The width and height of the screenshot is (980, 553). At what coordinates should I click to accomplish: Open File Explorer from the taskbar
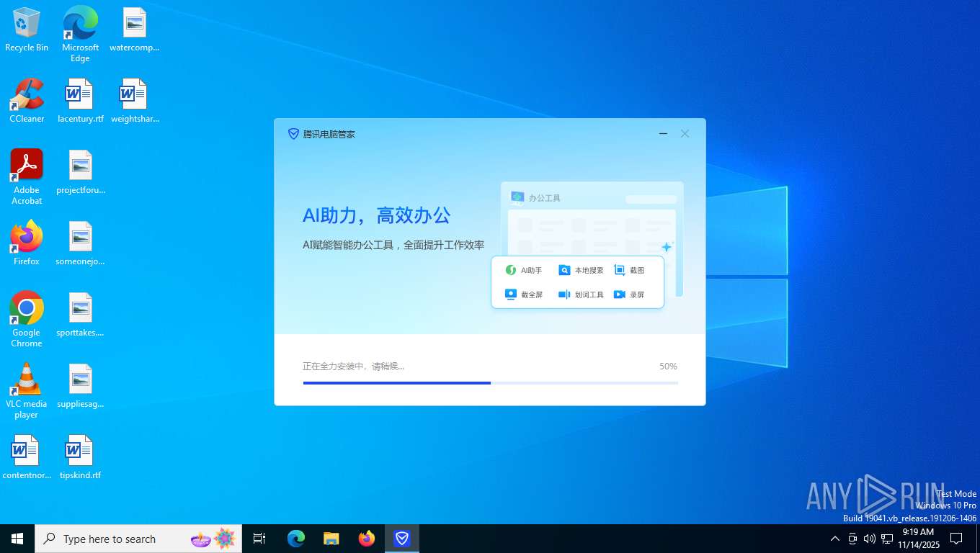[x=331, y=539]
